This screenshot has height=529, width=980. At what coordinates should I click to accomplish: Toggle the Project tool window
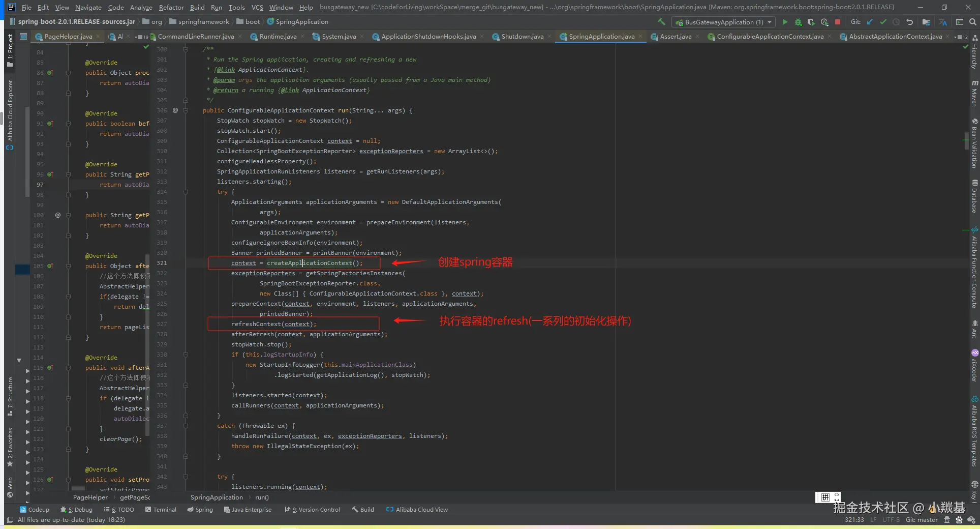(x=10, y=50)
